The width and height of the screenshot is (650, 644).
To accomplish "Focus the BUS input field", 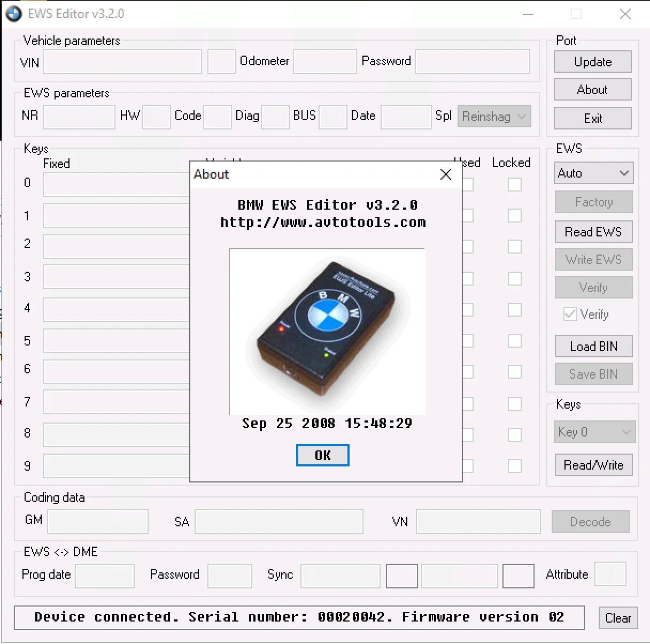I will click(333, 117).
